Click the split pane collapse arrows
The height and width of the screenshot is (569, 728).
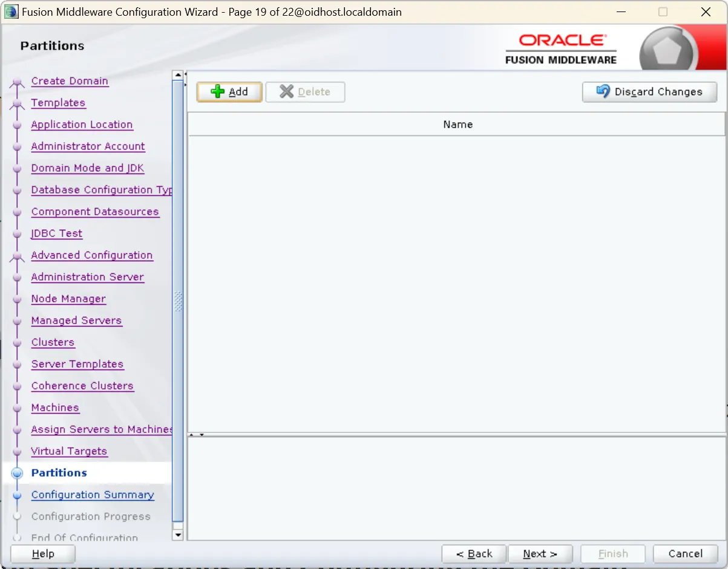pyautogui.click(x=197, y=435)
